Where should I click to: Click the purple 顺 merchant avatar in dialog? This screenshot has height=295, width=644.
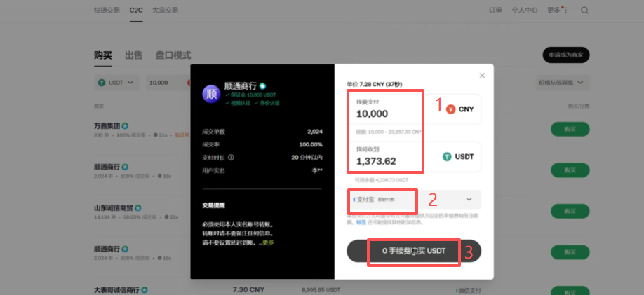pyautogui.click(x=211, y=92)
